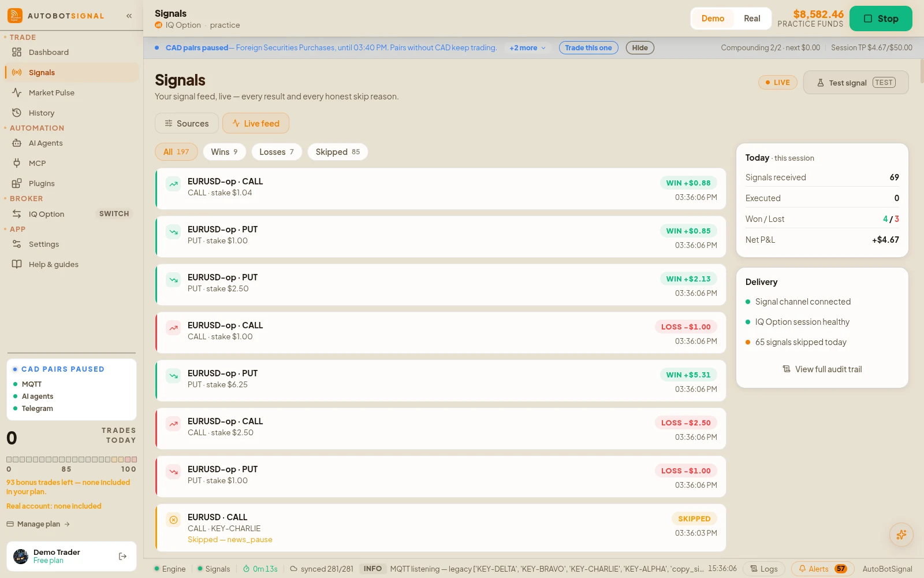Go to the History section

(72, 113)
